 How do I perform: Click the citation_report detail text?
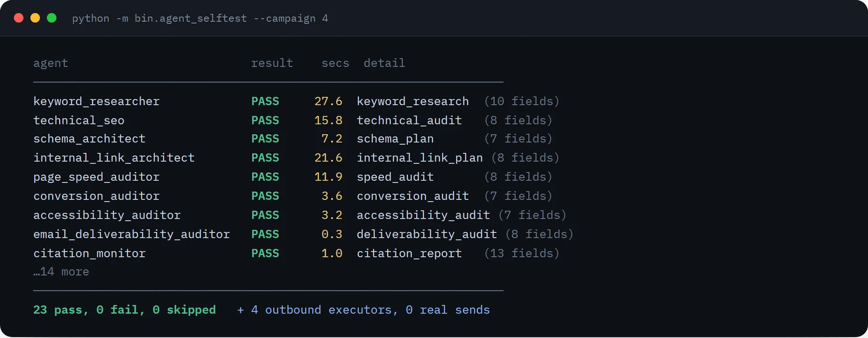tap(409, 253)
